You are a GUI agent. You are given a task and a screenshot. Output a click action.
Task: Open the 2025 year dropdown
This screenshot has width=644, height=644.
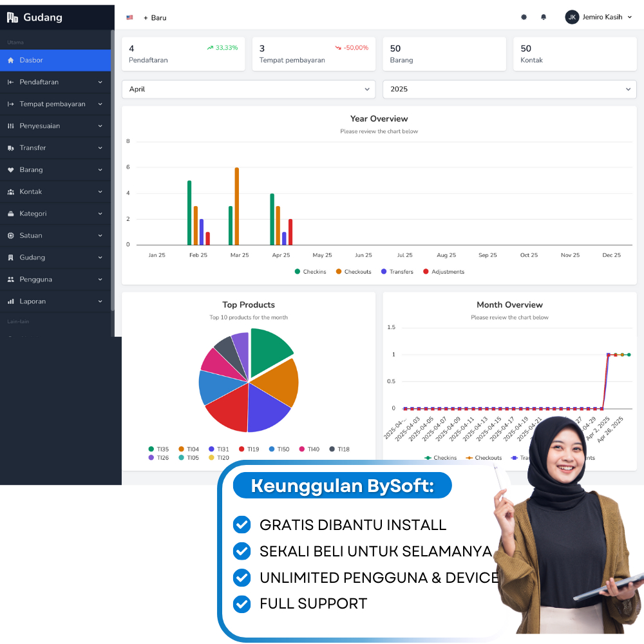coord(509,89)
